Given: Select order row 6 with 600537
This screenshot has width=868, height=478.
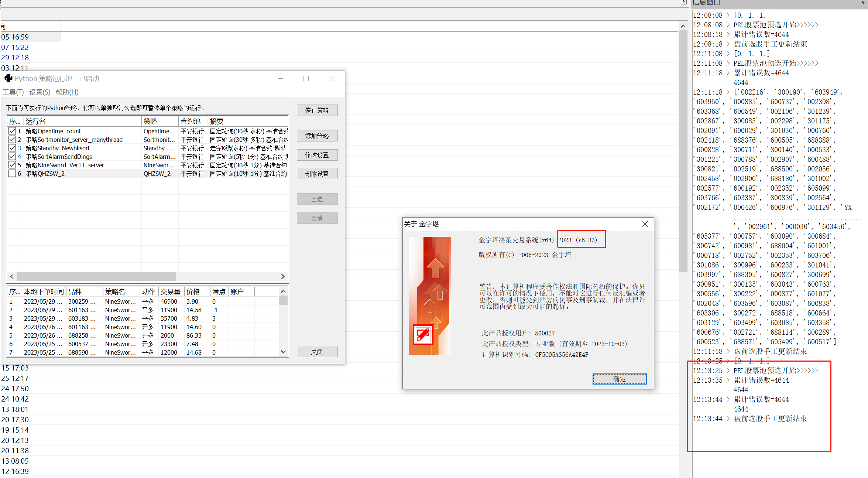Looking at the screenshot, I should (143, 344).
